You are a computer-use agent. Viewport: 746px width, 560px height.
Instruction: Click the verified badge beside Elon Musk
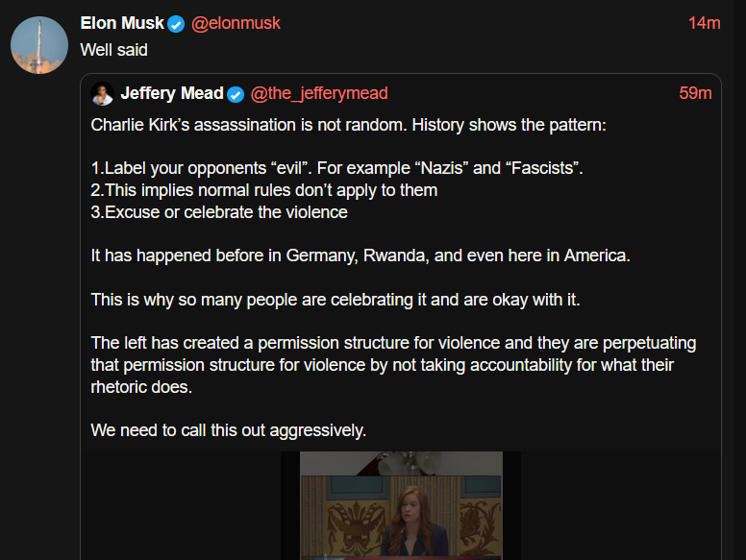pyautogui.click(x=176, y=24)
